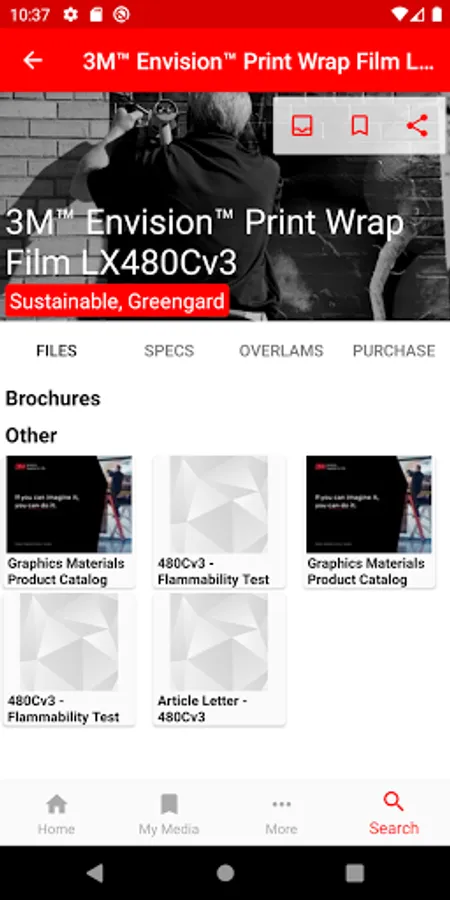The height and width of the screenshot is (900, 450).
Task: Tap the Android recent apps square
Action: tap(355, 873)
